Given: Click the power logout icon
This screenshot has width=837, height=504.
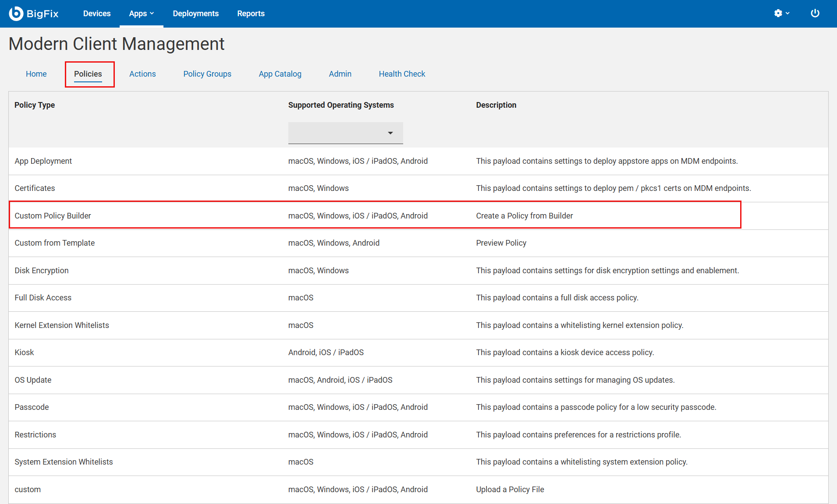Looking at the screenshot, I should 815,14.
